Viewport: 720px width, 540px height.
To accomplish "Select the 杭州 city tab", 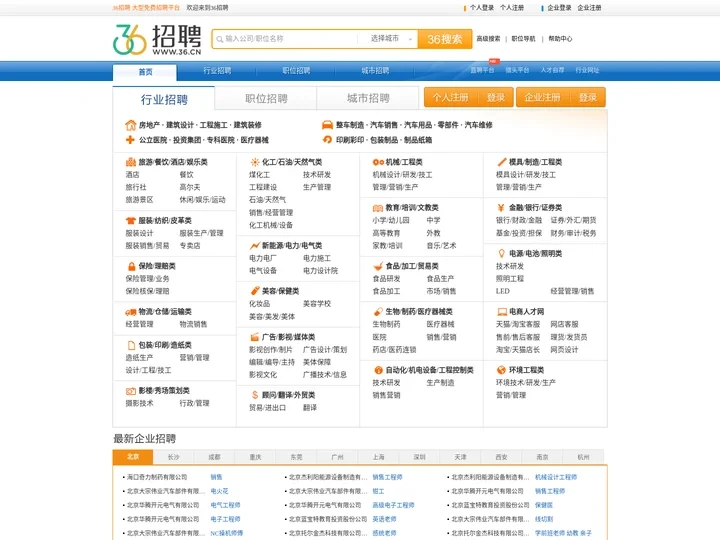I will point(583,457).
